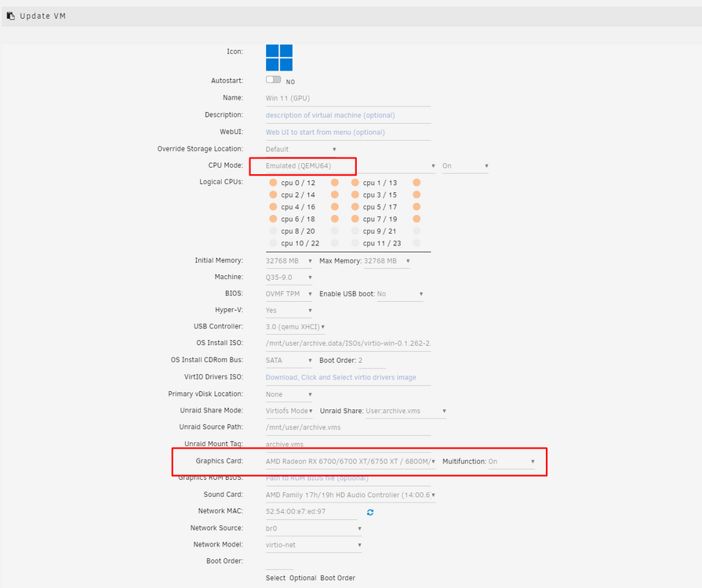Click the empty network Boot Order field
The image size is (702, 588).
(x=279, y=562)
